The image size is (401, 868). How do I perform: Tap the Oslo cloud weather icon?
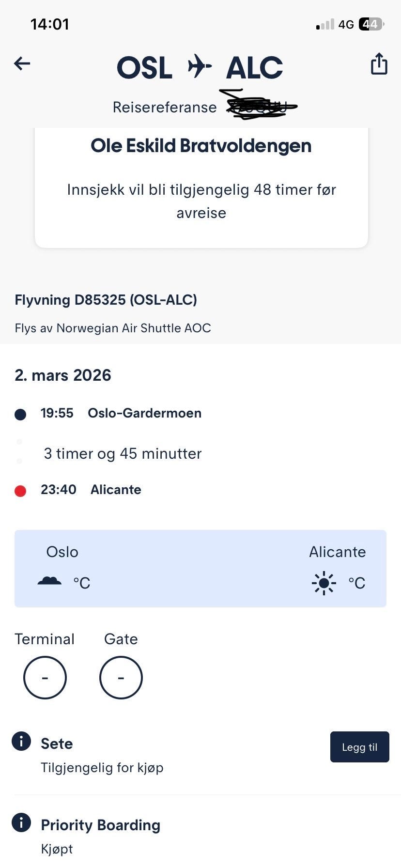[49, 581]
